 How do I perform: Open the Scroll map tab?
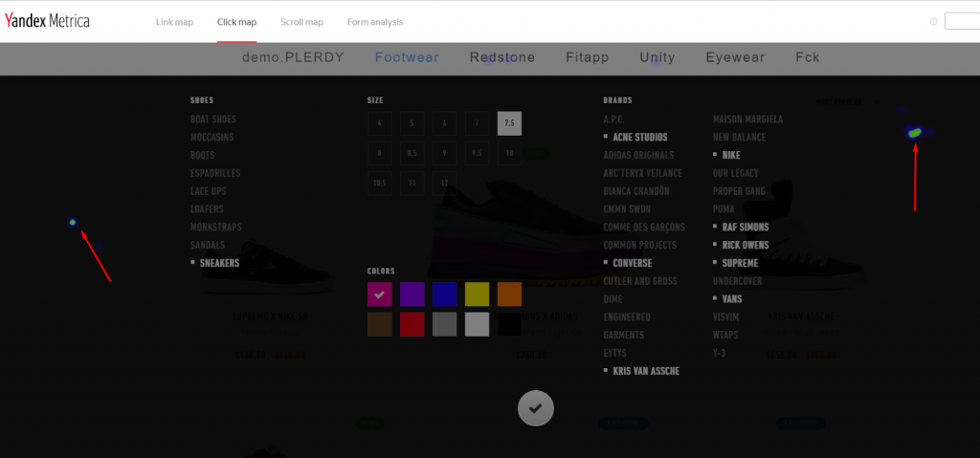[x=301, y=22]
